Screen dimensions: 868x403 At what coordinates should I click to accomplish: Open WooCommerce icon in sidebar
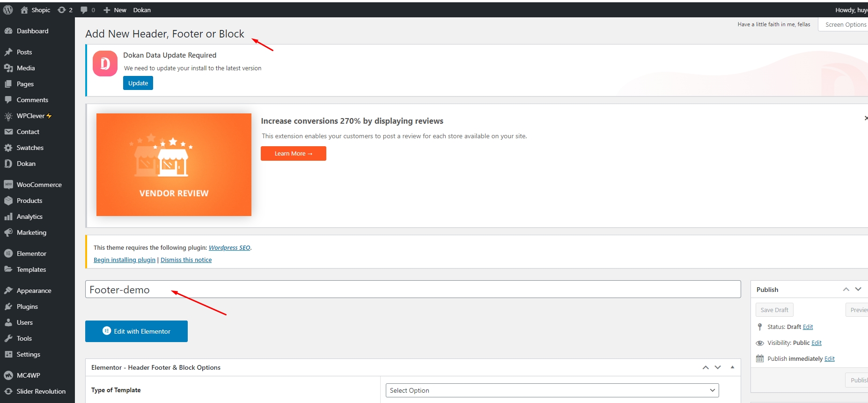point(8,185)
